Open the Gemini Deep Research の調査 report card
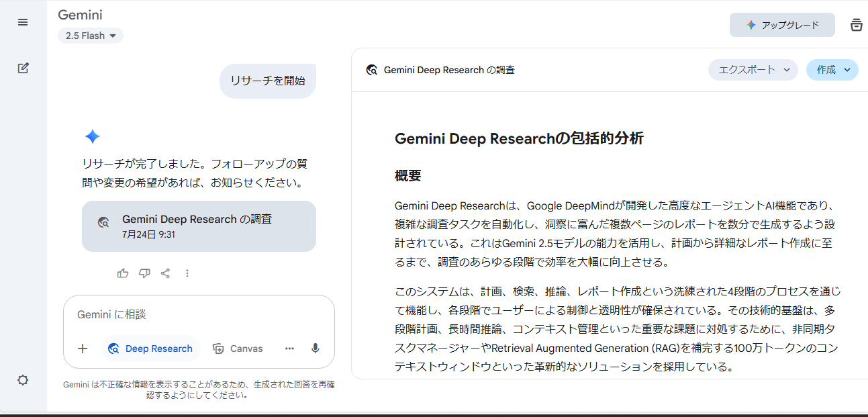 199,226
